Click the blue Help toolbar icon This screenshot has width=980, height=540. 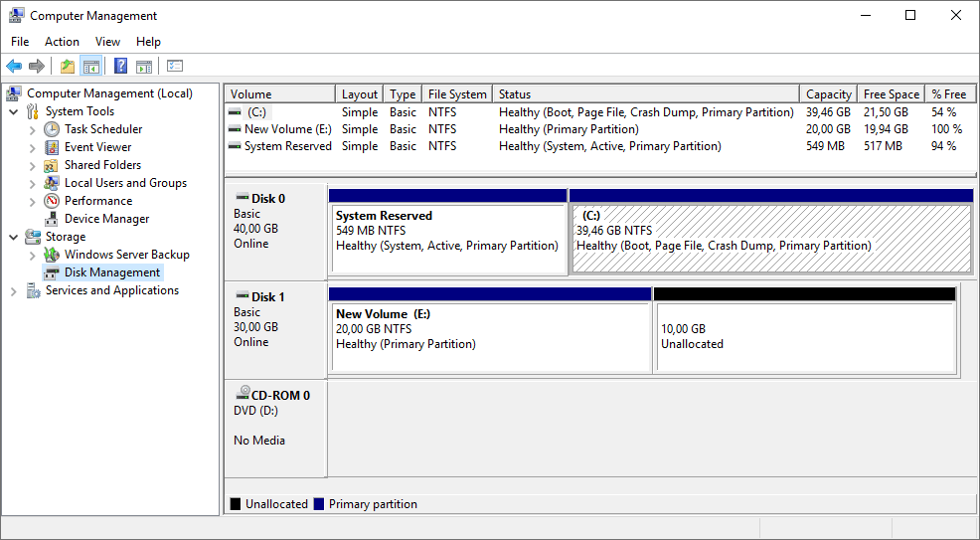click(120, 66)
